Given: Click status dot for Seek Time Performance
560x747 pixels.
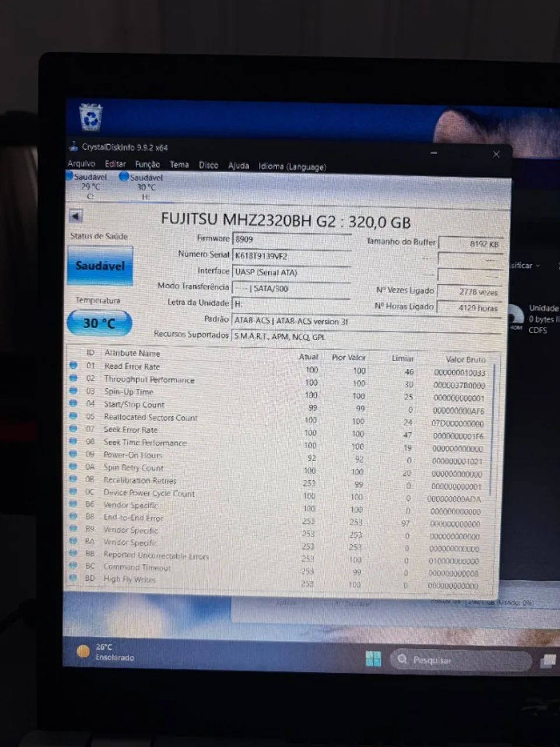Looking at the screenshot, I should 73,441.
